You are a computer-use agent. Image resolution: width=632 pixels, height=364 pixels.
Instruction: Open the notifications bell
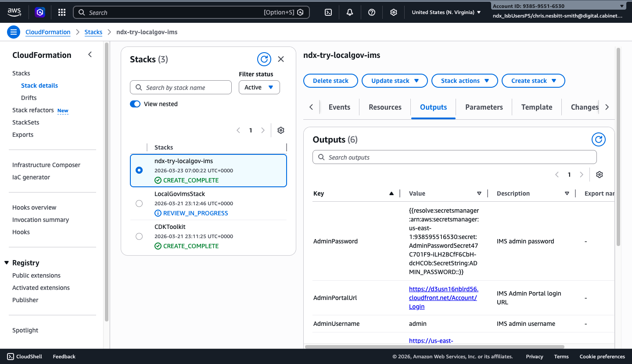[349, 12]
